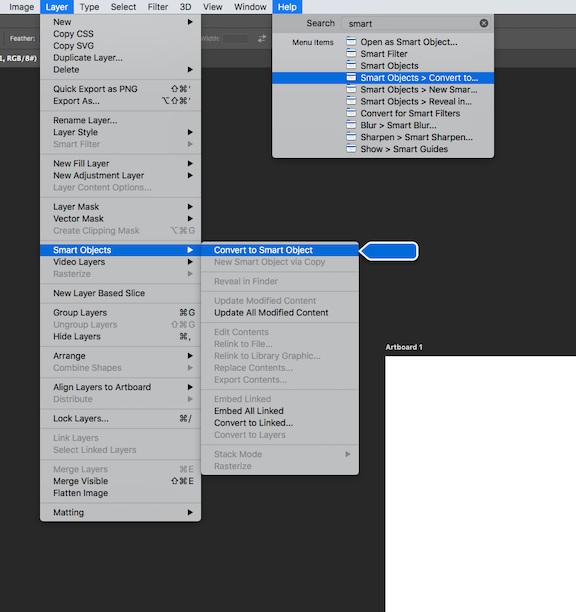This screenshot has height=612, width=576.
Task: Expand the New Fill Layer submenu
Action: coord(121,163)
